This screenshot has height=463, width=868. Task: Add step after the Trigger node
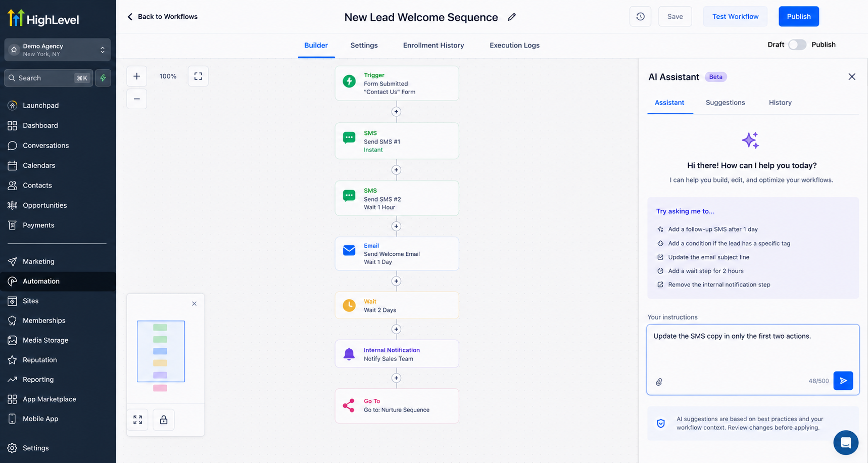click(396, 112)
